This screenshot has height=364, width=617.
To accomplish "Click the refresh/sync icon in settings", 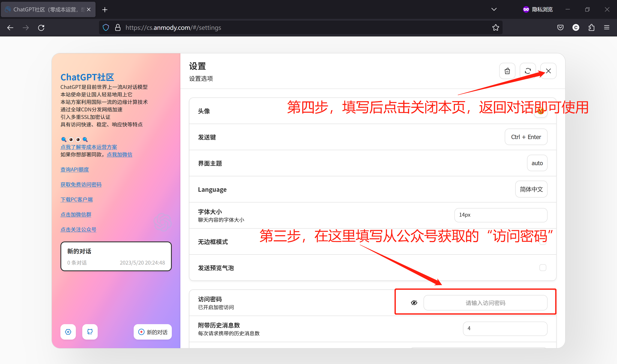I will [x=527, y=71].
